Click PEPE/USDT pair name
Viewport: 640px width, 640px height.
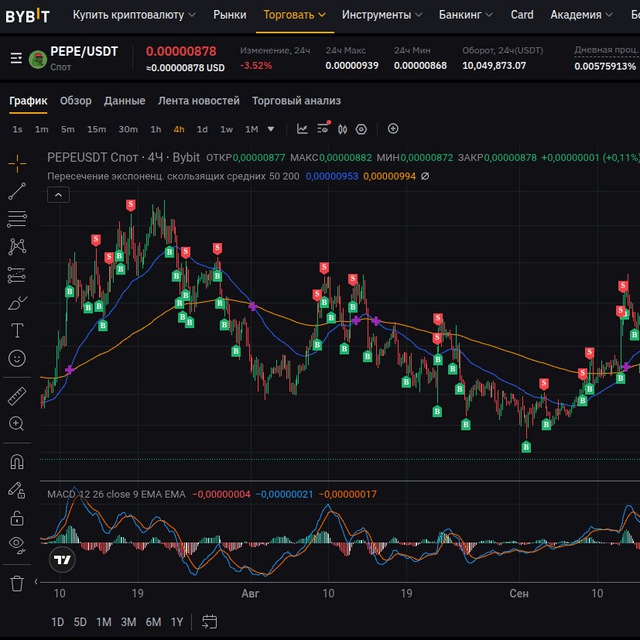click(x=84, y=51)
